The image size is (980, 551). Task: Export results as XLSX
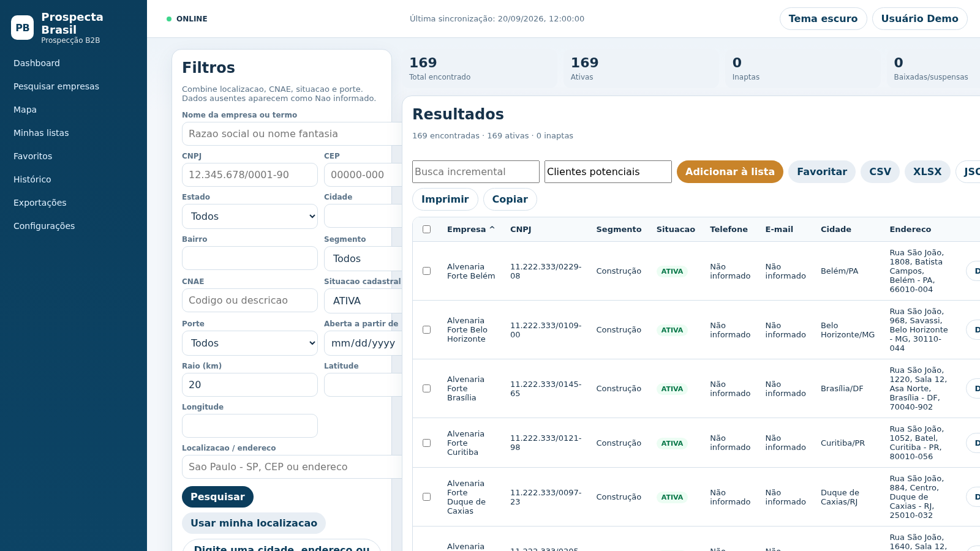coord(927,171)
